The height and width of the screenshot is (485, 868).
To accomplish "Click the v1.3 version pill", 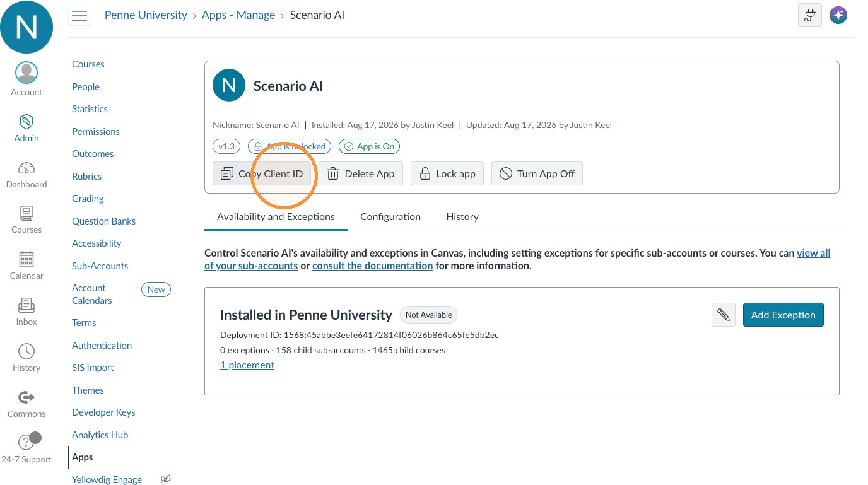I will pos(226,146).
